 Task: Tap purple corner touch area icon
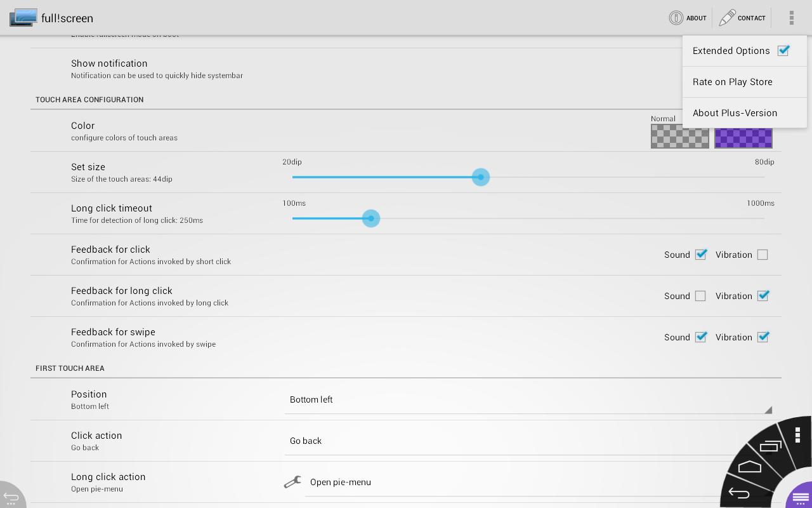[799, 496]
